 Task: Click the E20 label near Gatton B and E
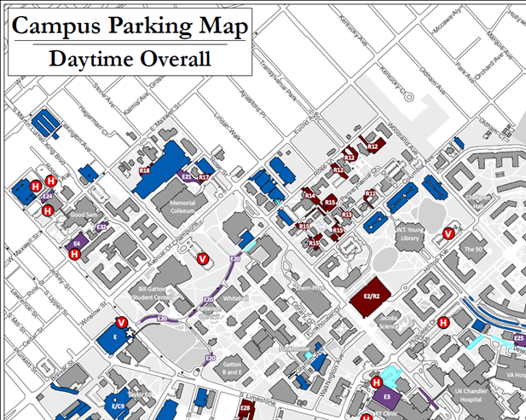coord(211,359)
